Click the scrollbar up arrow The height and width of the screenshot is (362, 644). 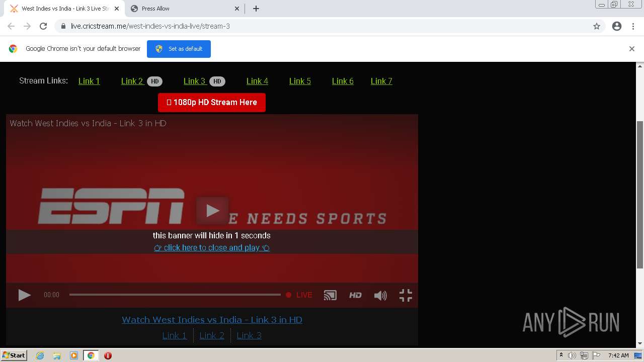(x=640, y=66)
